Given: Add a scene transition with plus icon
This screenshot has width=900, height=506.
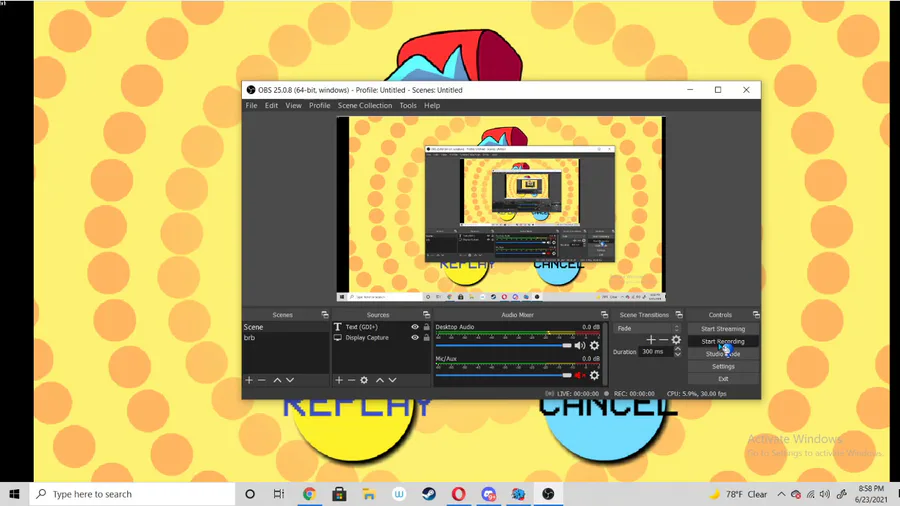Looking at the screenshot, I should tap(650, 340).
